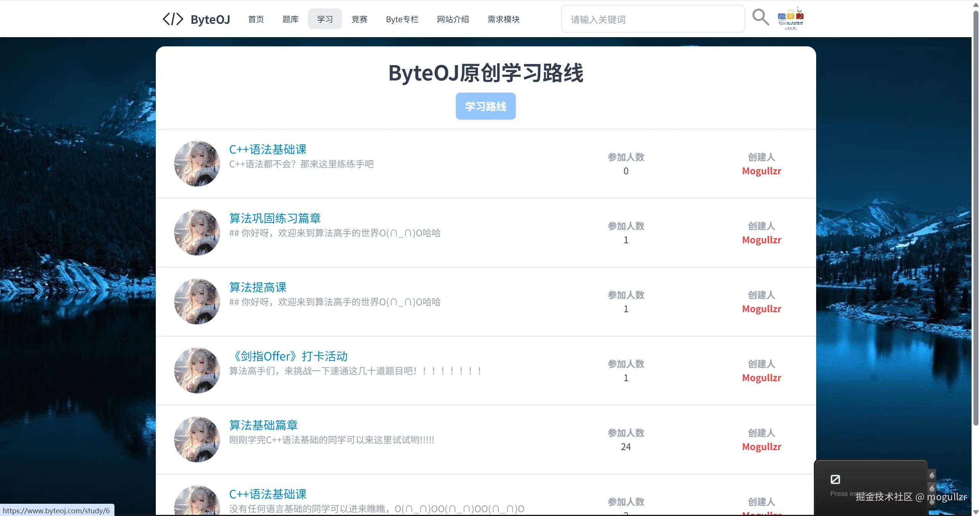
Task: Go to 竞赛 in navigation bar
Action: (359, 19)
